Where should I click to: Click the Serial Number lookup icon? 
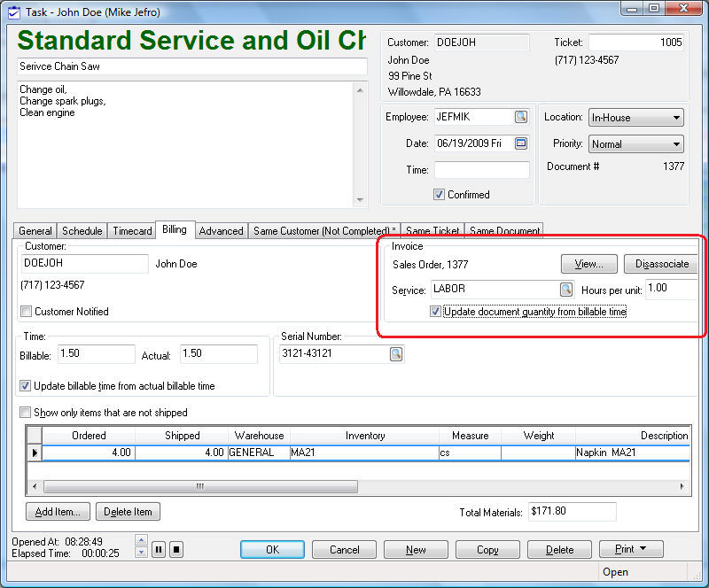pyautogui.click(x=396, y=354)
